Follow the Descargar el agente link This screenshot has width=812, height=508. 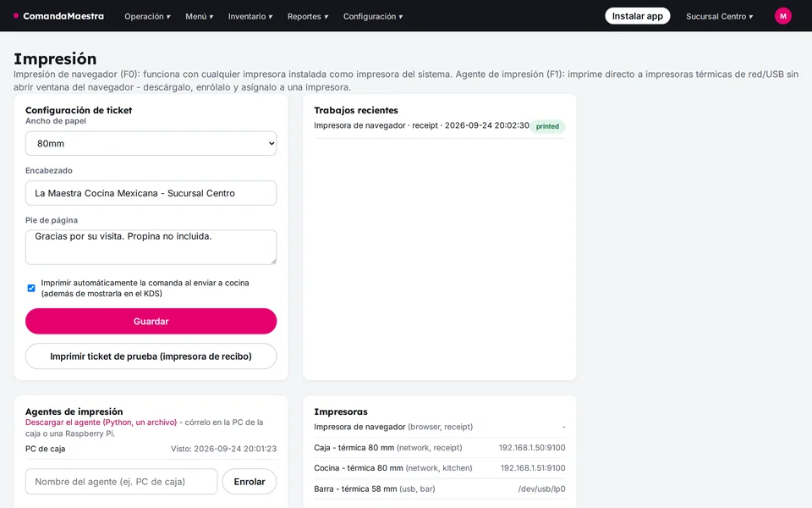(x=101, y=422)
